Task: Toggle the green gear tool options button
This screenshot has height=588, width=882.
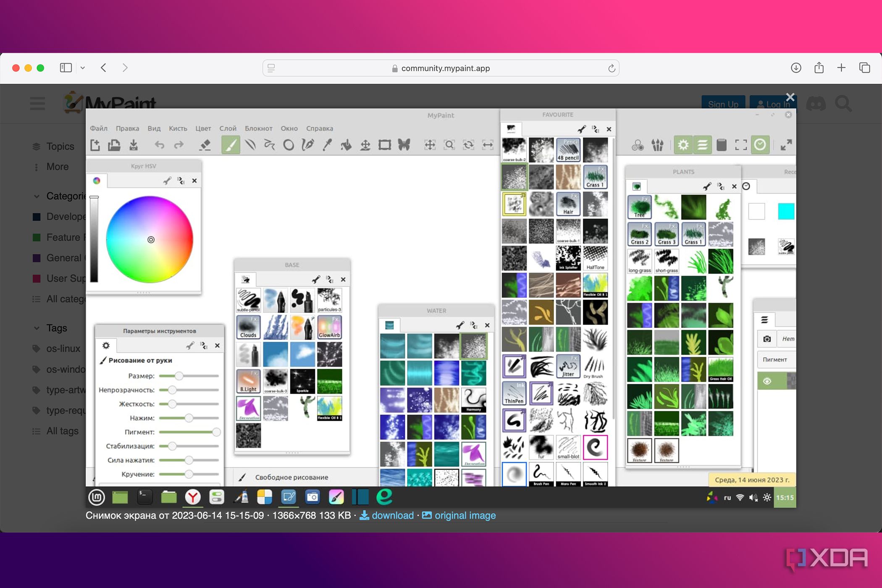Action: click(683, 145)
